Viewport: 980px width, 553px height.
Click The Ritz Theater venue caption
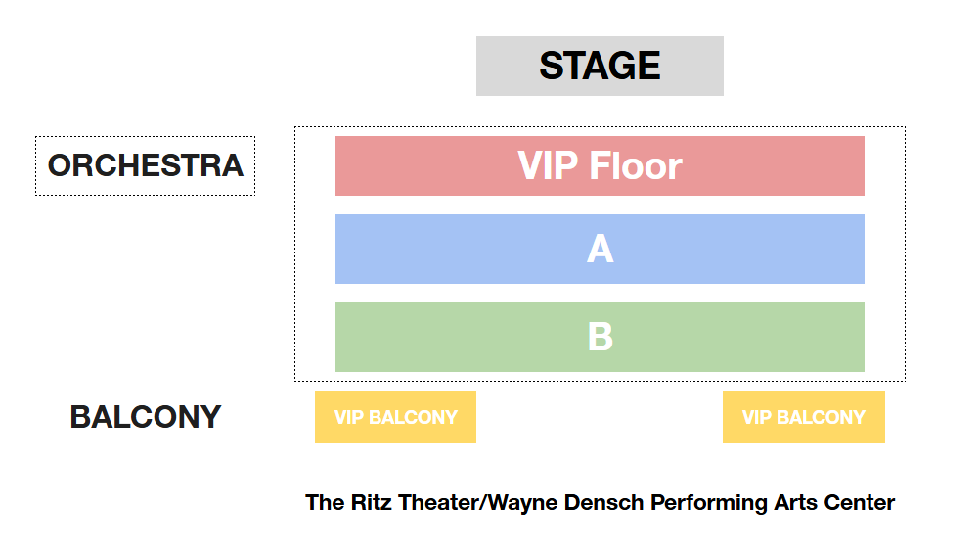click(x=600, y=502)
